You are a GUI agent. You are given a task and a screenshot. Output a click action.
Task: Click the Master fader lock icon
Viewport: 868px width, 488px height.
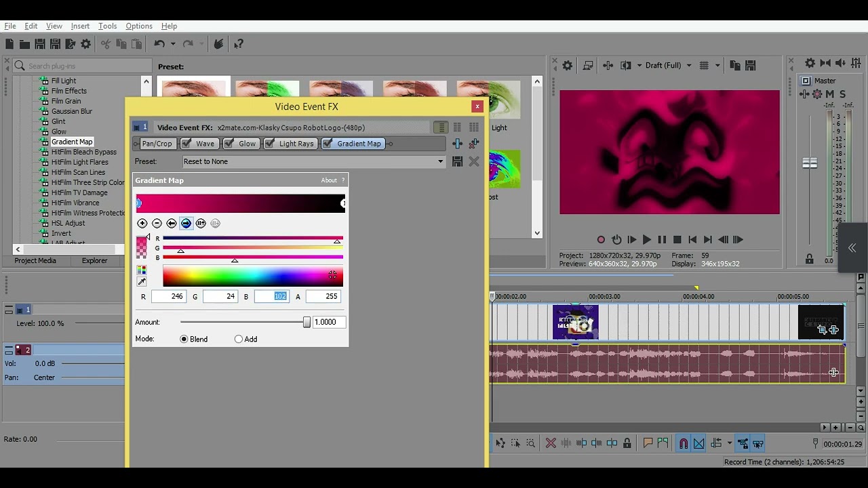[x=809, y=259]
